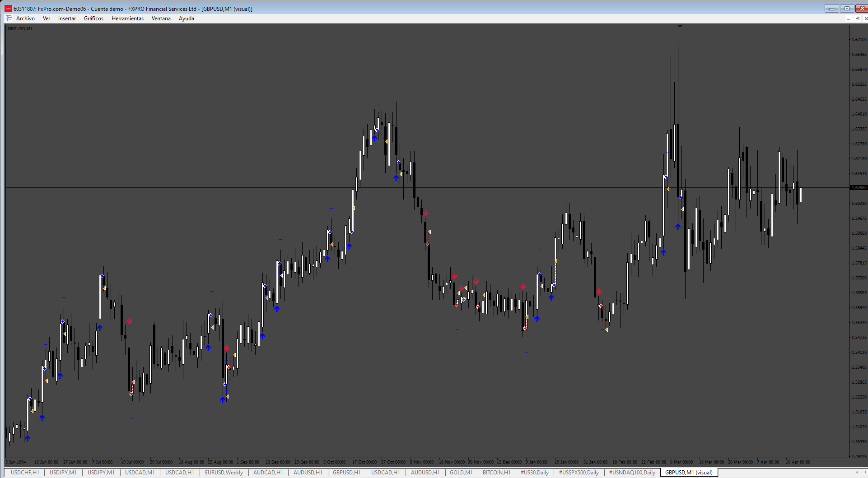Click the current price label 1.60960
This screenshot has width=868, height=478.
859,187
